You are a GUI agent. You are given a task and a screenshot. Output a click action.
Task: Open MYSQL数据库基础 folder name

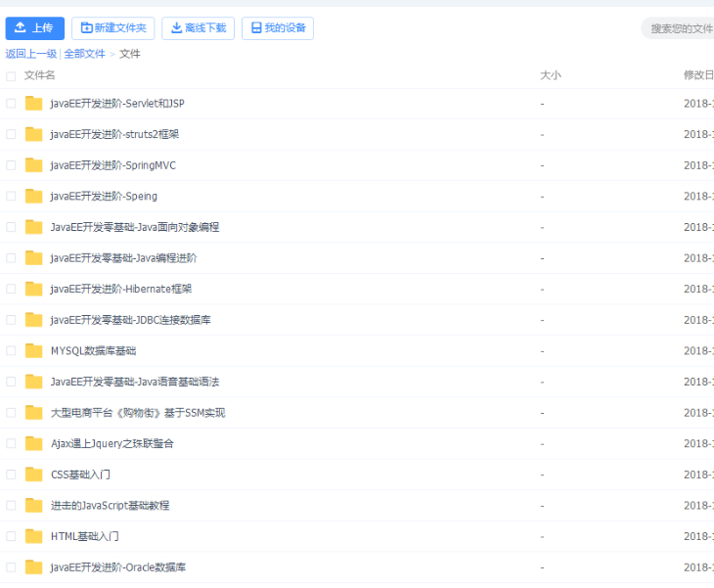[93, 351]
